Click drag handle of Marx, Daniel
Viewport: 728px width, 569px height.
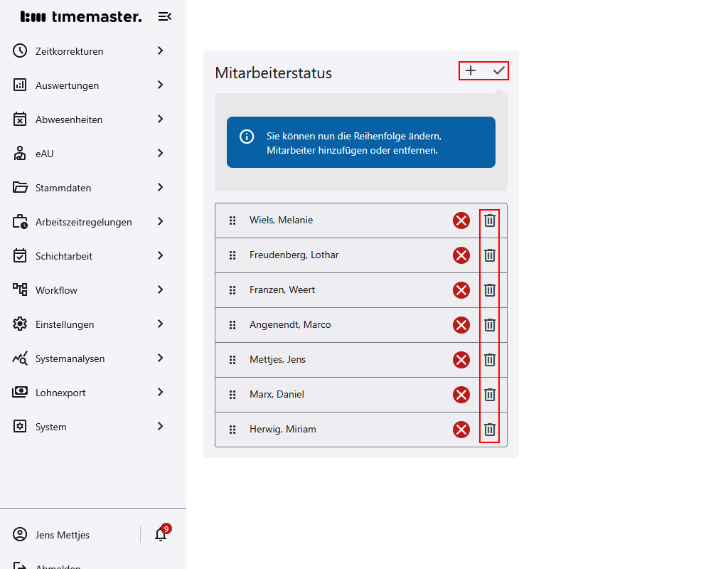tap(232, 395)
